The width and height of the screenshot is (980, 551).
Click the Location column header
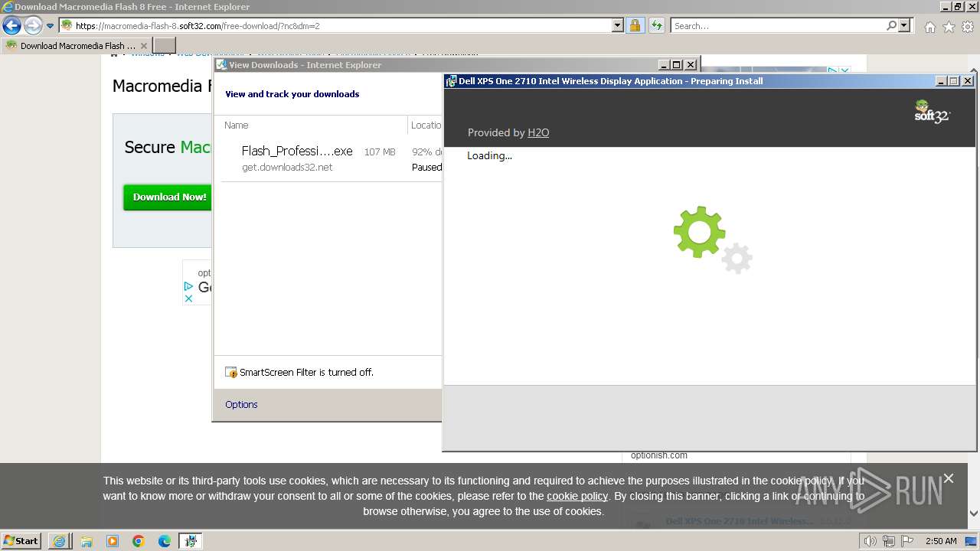[426, 125]
